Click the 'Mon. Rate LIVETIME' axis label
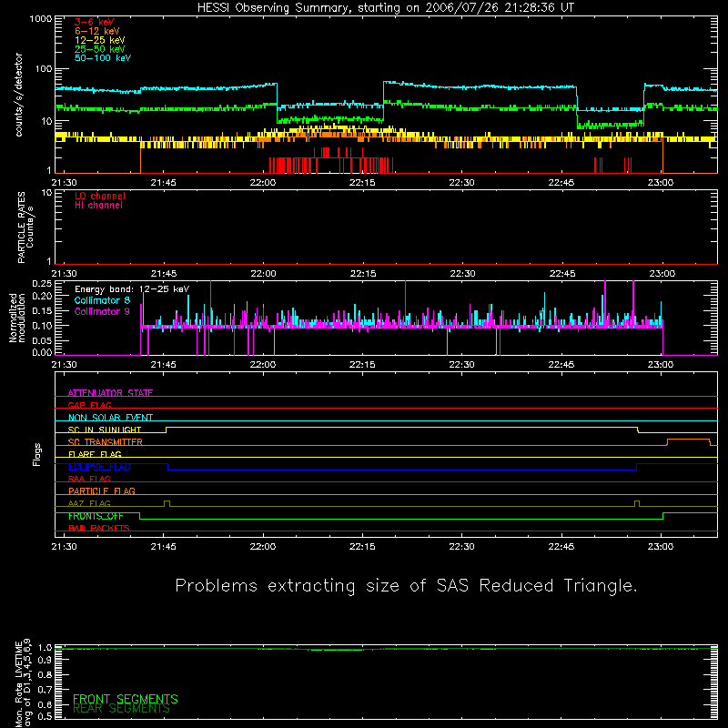Screen dimensions: 728x728 [19, 684]
